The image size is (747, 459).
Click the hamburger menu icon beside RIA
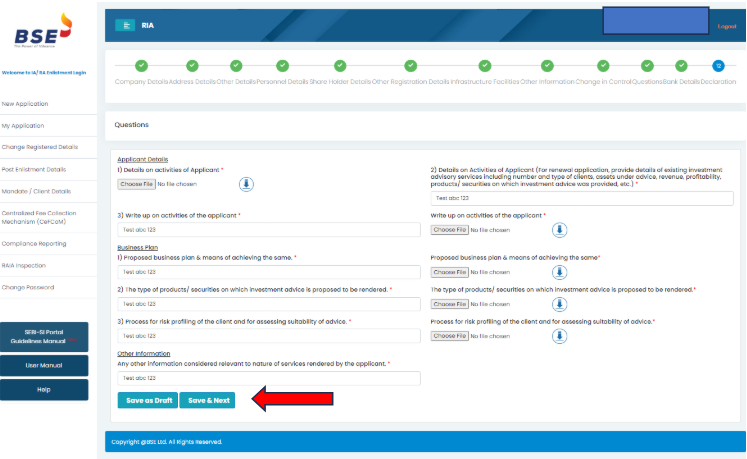125,25
